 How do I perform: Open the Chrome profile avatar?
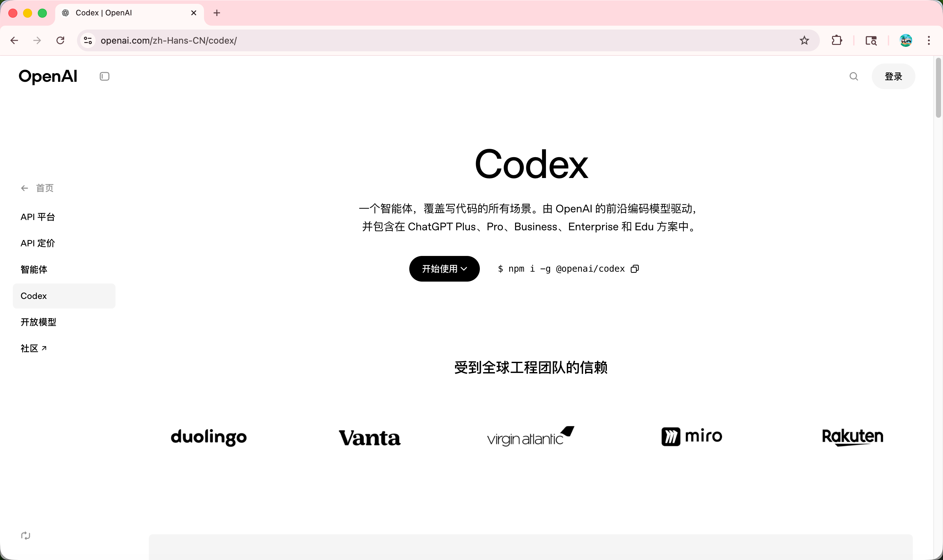(905, 40)
